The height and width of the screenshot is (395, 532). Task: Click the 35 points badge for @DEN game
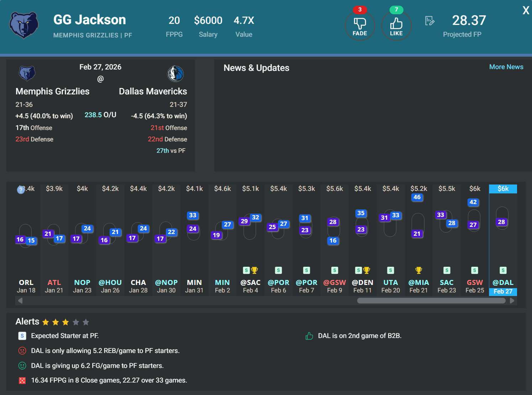[361, 213]
